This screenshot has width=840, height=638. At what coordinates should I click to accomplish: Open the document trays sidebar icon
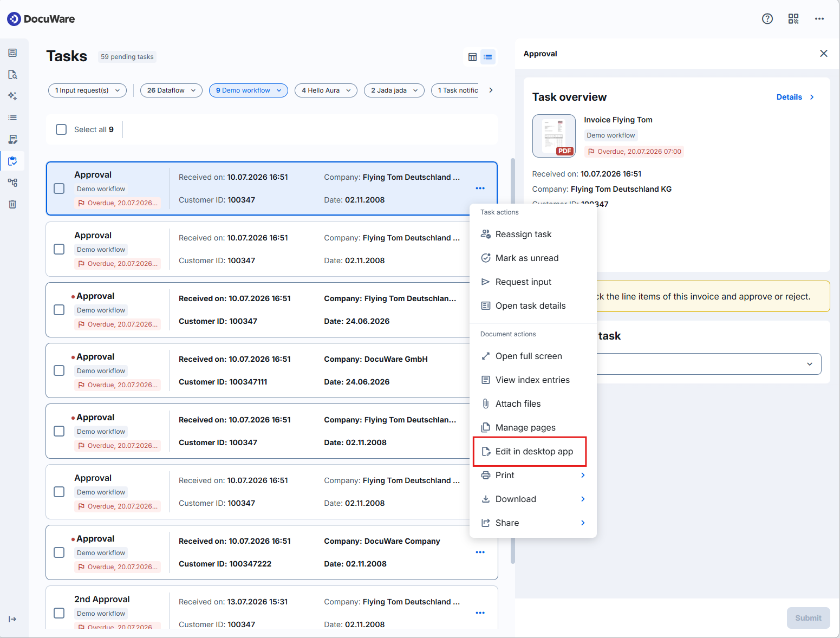pos(12,53)
